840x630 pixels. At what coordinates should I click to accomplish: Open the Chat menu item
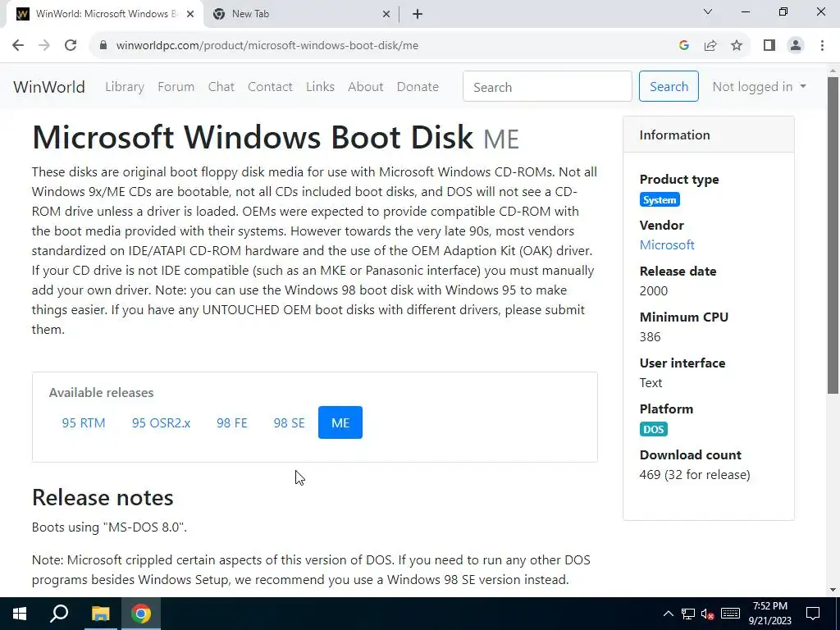point(221,87)
